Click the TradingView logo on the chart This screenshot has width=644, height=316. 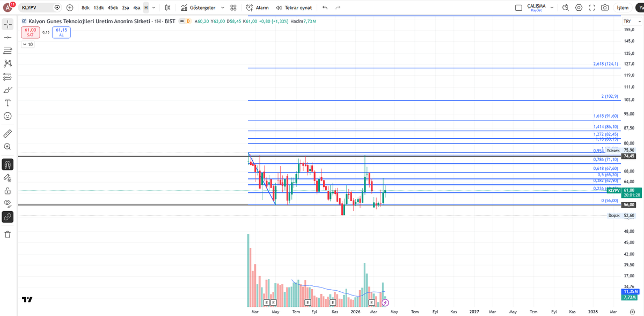click(x=27, y=299)
